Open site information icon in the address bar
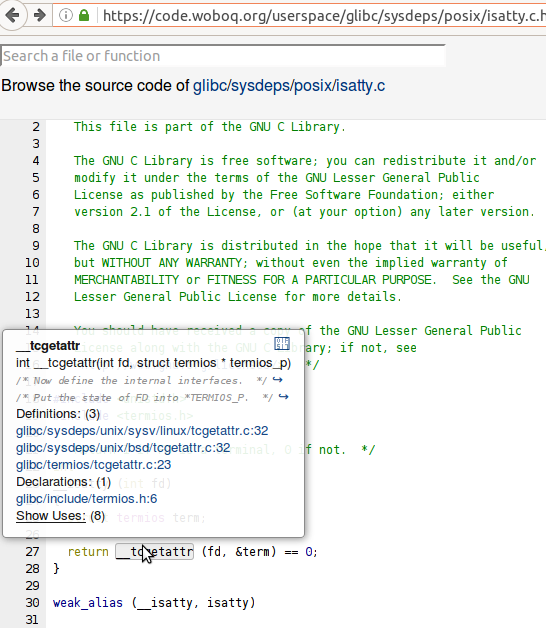 pos(66,16)
